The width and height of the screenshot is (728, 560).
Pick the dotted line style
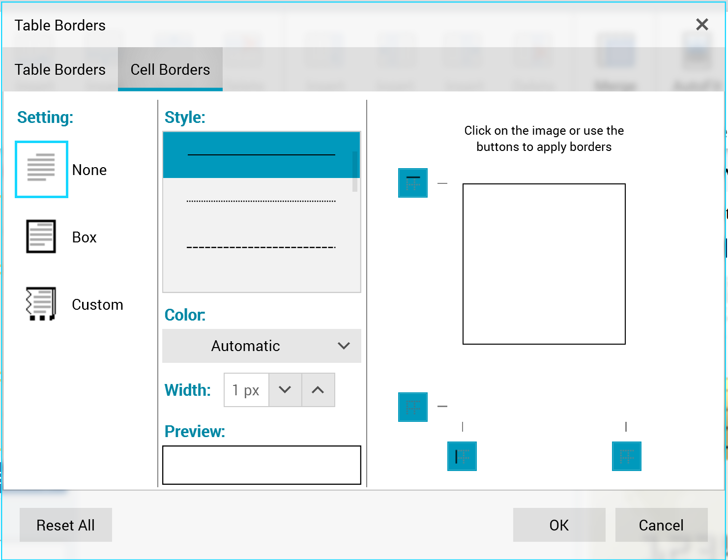(261, 201)
